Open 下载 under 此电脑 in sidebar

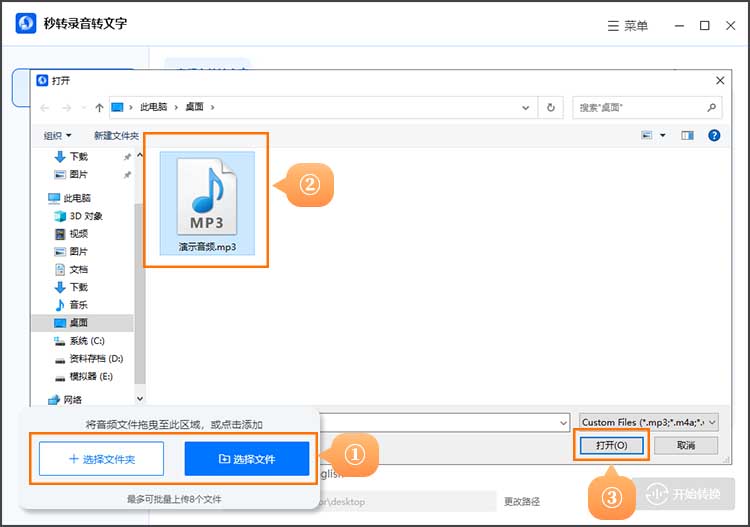pyautogui.click(x=72, y=287)
